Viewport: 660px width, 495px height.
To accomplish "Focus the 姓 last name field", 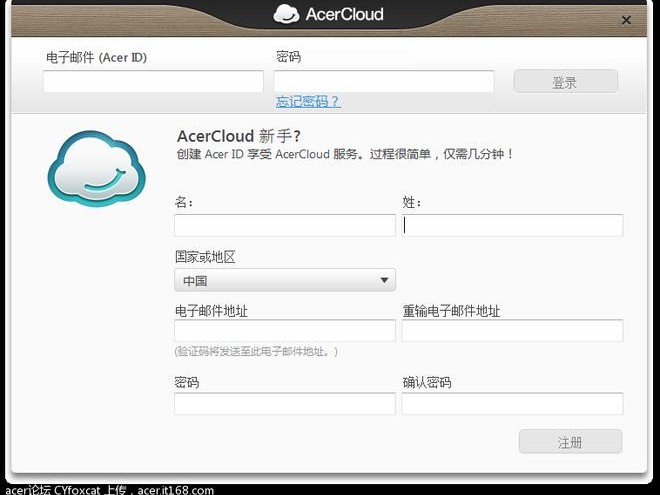I will 513,225.
